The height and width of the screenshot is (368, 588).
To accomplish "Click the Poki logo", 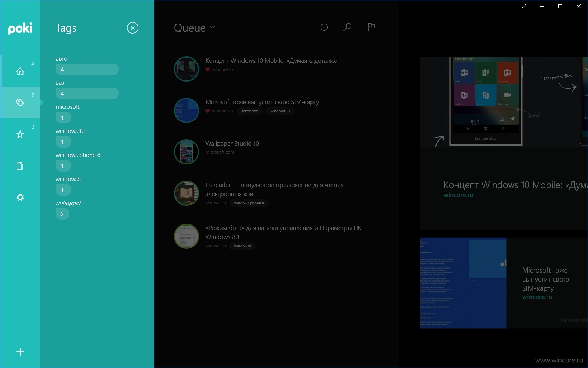I will [20, 28].
